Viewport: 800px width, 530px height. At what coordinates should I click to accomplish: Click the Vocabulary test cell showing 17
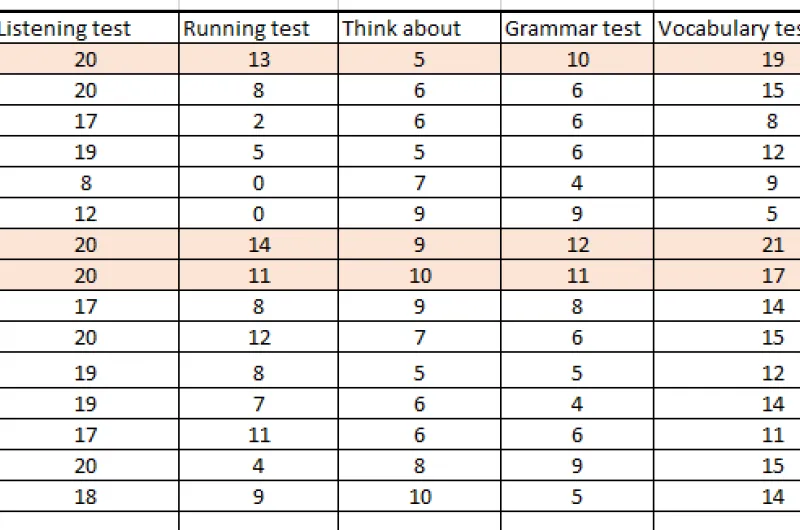(773, 276)
